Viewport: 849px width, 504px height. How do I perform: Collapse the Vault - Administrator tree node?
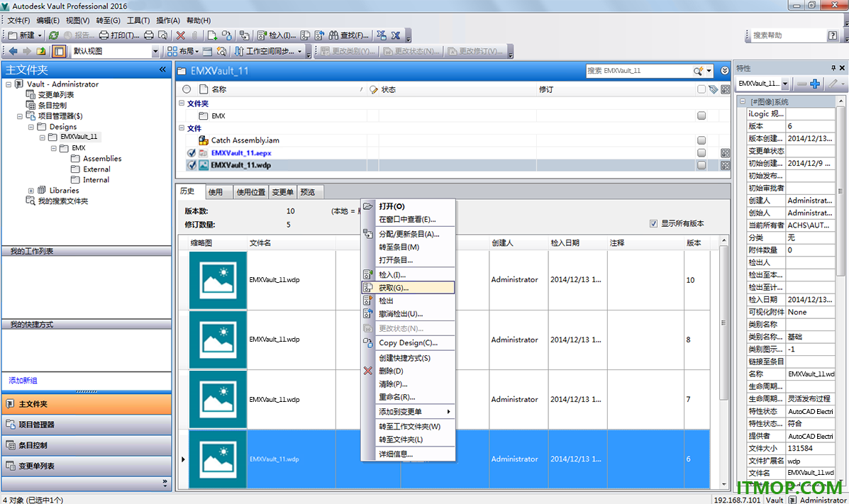coord(9,84)
